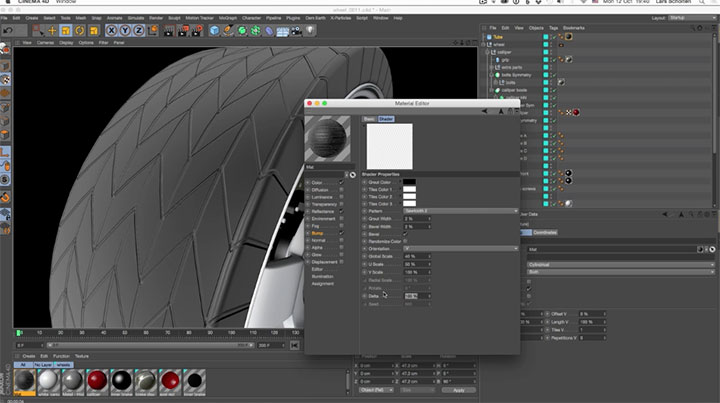Enable the Displacement channel checkbox
The height and width of the screenshot is (403, 720).
click(x=341, y=262)
